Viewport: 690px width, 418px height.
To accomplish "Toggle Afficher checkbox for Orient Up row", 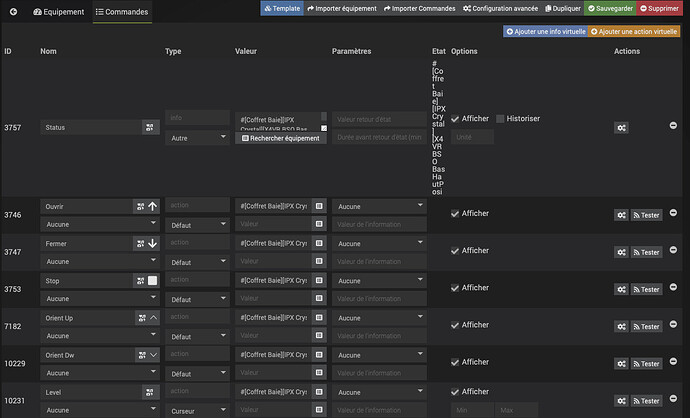I will point(455,325).
